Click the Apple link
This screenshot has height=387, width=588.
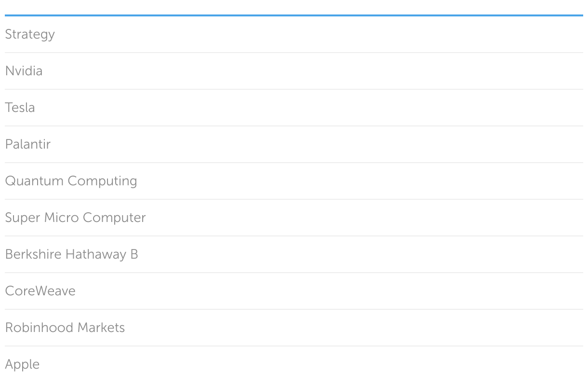pos(22,364)
